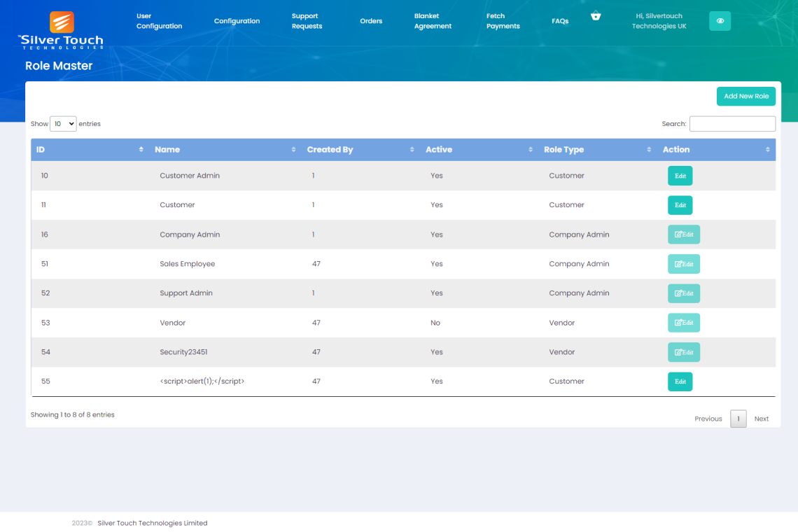The width and height of the screenshot is (798, 532).
Task: Sort table by Active column arrows
Action: tap(531, 150)
